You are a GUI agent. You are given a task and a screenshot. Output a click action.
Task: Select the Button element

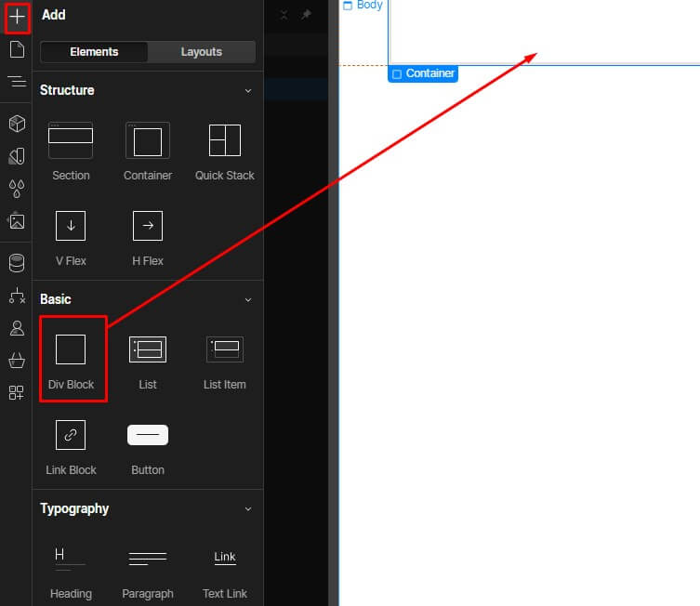click(x=148, y=448)
